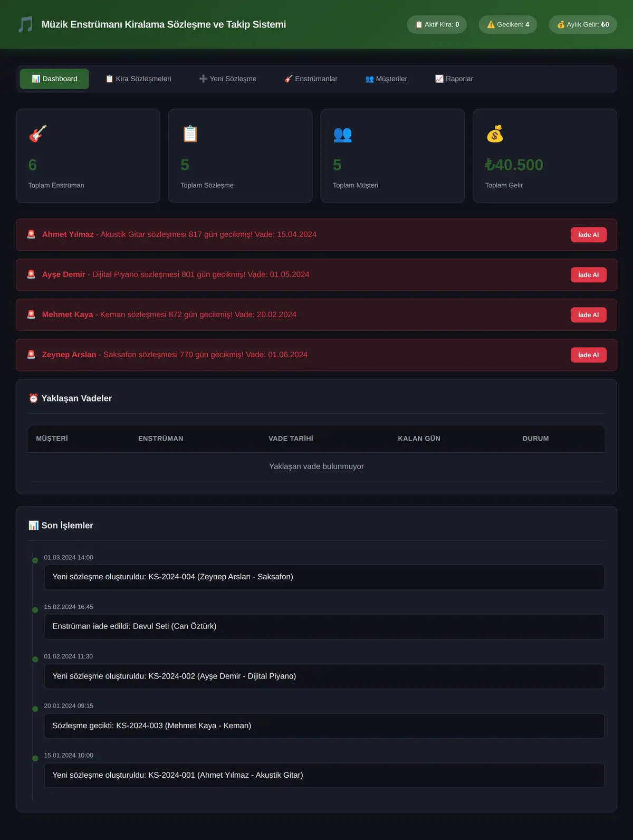
Task: Click the warning icon in Geciken badge
Action: click(491, 24)
